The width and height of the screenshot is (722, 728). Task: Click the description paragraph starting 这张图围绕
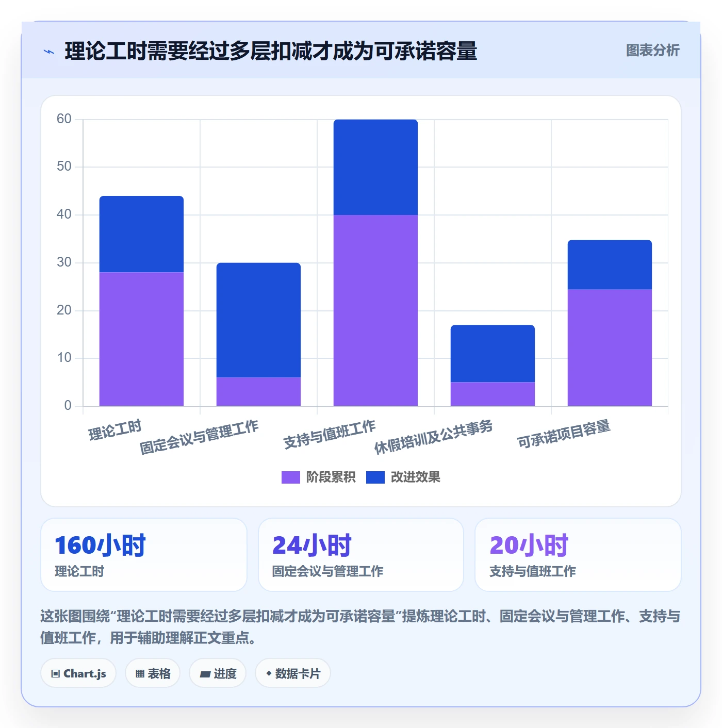click(x=360, y=627)
